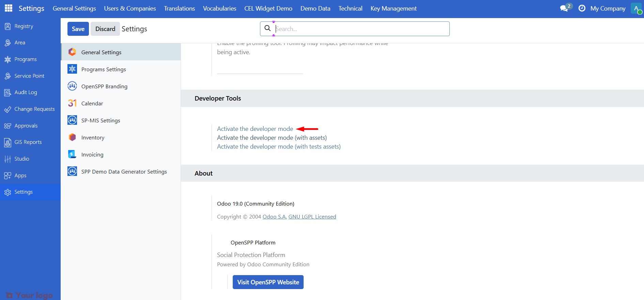Open the user avatar menu
The width and height of the screenshot is (644, 300).
click(636, 8)
